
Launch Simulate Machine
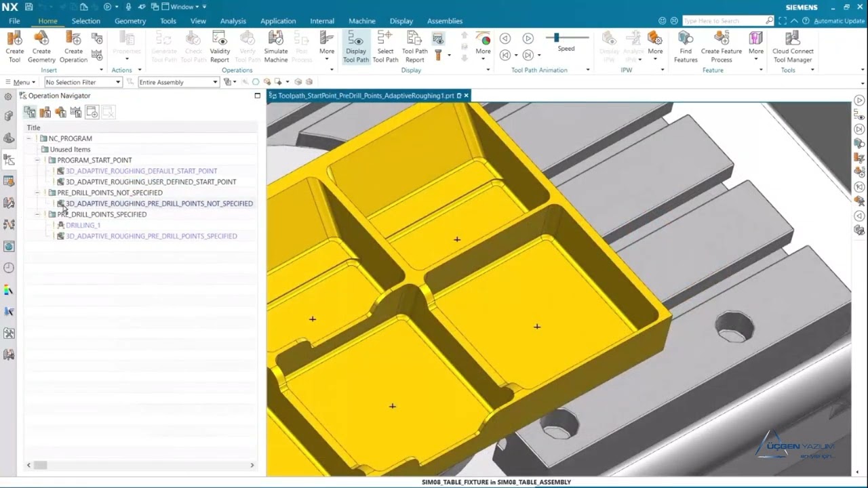click(x=276, y=46)
